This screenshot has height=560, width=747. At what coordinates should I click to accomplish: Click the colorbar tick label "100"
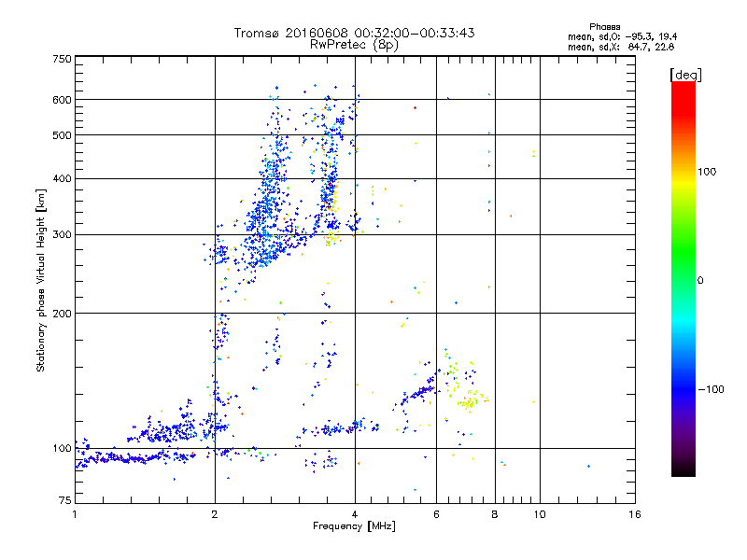click(x=707, y=172)
